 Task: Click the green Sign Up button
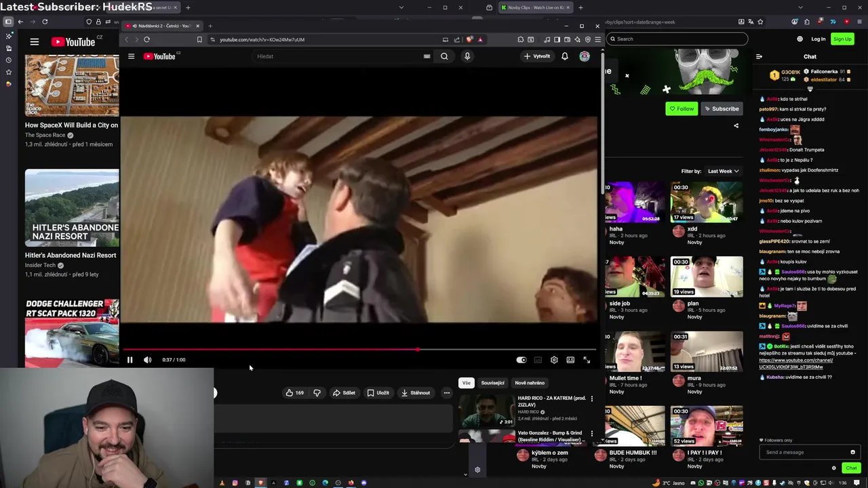point(842,39)
